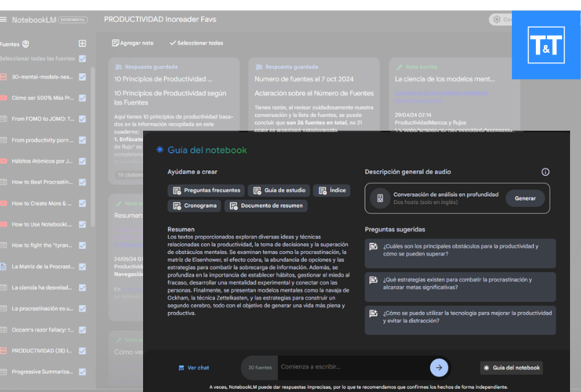Click the asterisk icon by Guía del notebook title
581x392 pixels.
click(x=160, y=150)
